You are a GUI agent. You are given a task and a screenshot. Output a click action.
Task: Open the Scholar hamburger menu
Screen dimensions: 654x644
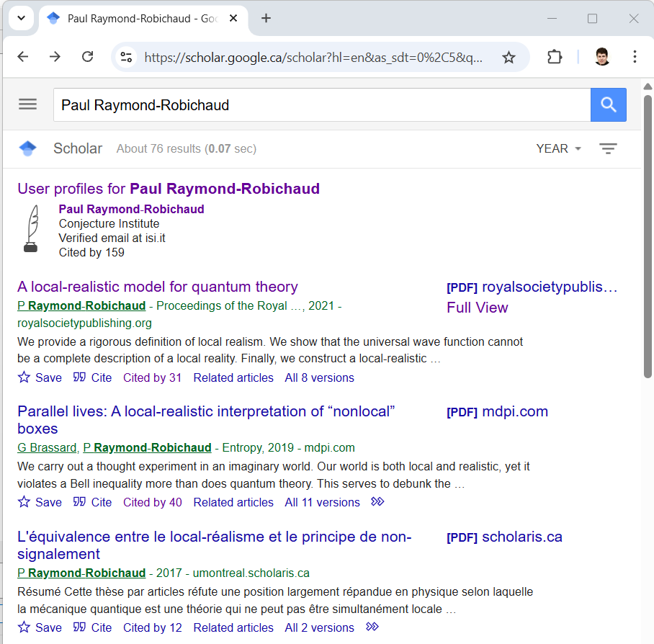(x=27, y=104)
